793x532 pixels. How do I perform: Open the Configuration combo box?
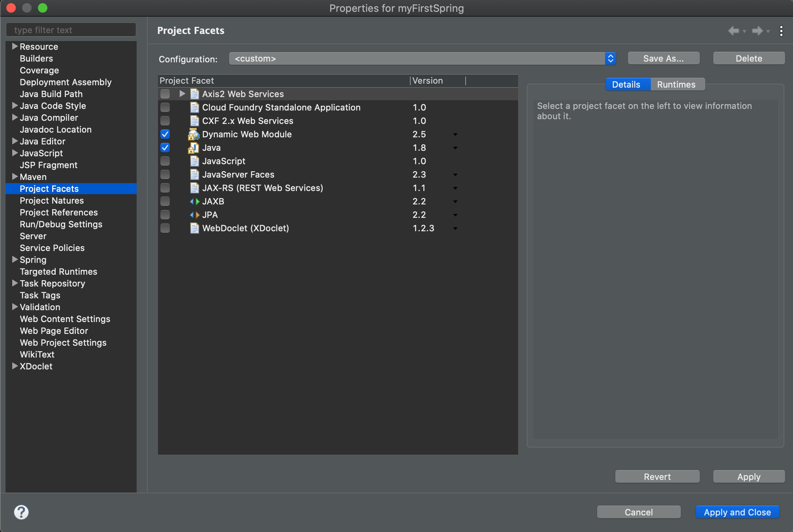422,59
